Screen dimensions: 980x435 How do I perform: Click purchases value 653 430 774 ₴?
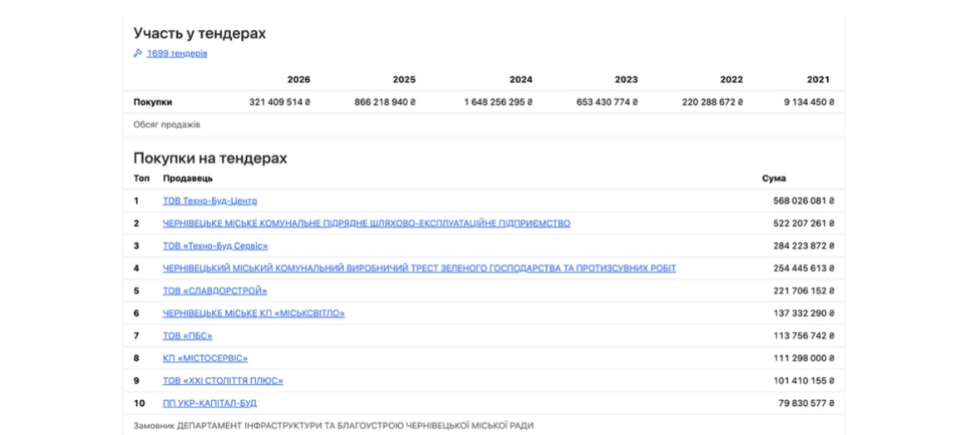click(608, 102)
